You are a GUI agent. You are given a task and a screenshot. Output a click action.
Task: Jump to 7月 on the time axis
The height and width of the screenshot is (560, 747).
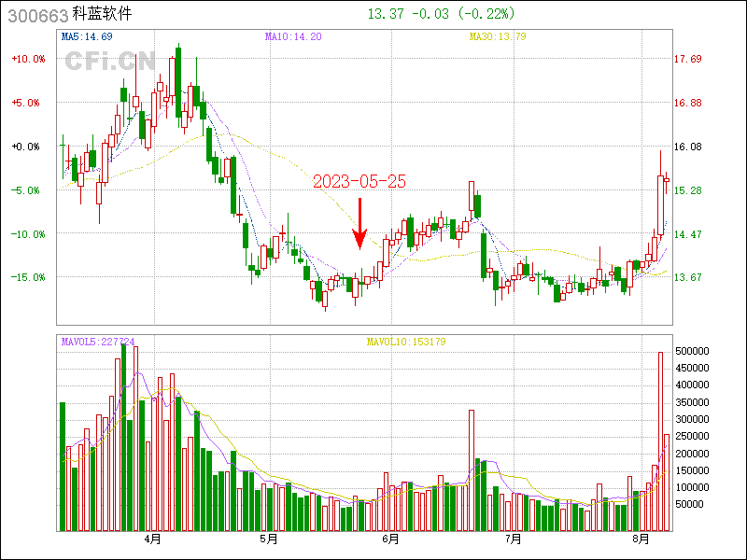pyautogui.click(x=513, y=539)
